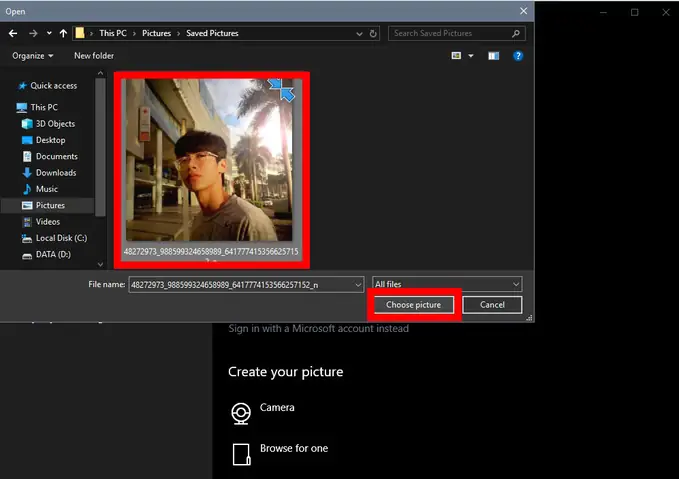
Task: Click Browse for one in Settings
Action: tap(294, 448)
